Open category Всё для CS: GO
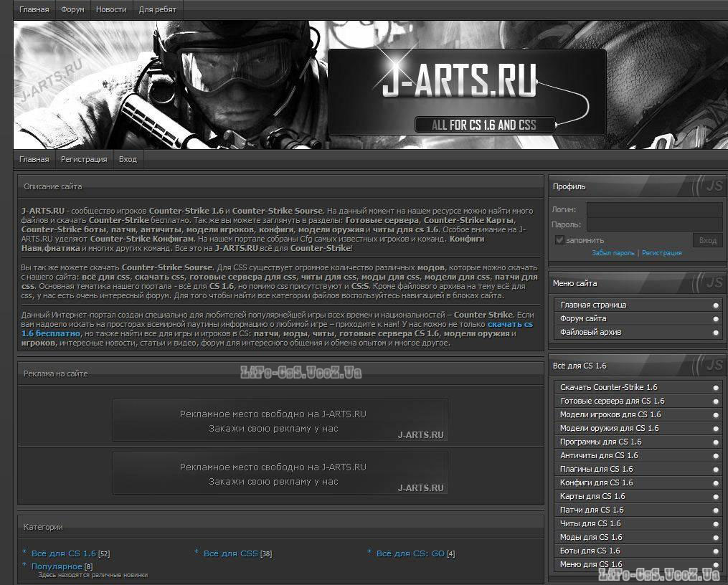The width and height of the screenshot is (728, 585). pos(410,553)
